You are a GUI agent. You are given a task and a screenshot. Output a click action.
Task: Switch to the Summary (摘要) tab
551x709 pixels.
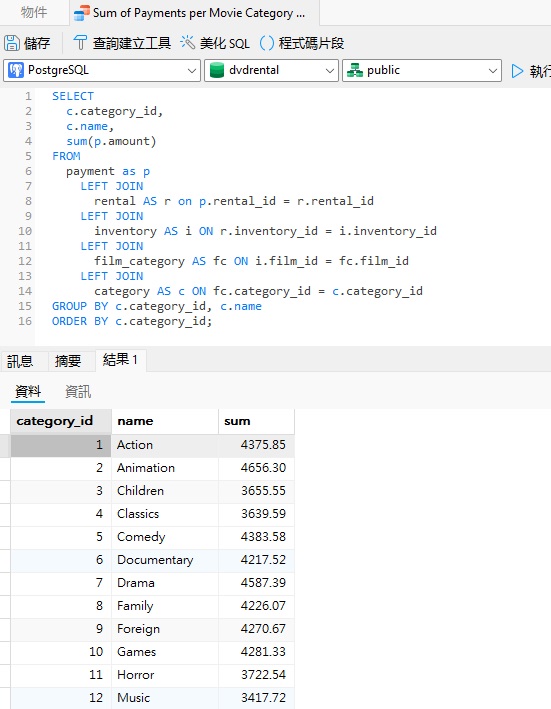68,361
